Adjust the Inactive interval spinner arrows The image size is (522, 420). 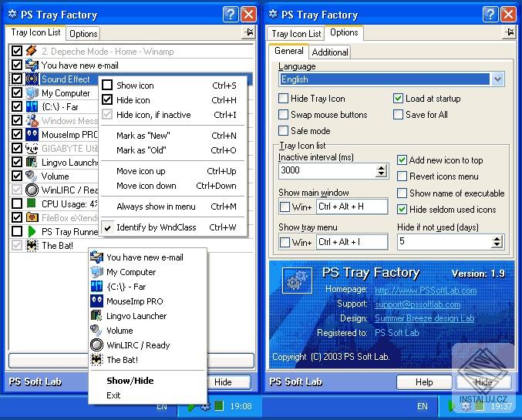(382, 171)
